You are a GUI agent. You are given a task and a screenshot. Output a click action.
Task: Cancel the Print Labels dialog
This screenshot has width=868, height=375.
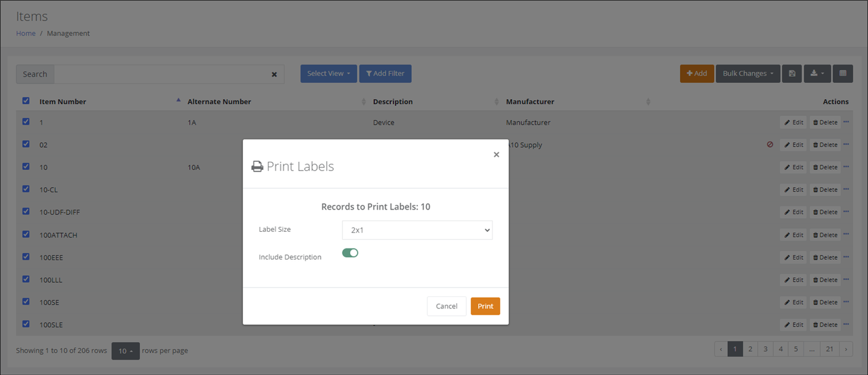[446, 306]
